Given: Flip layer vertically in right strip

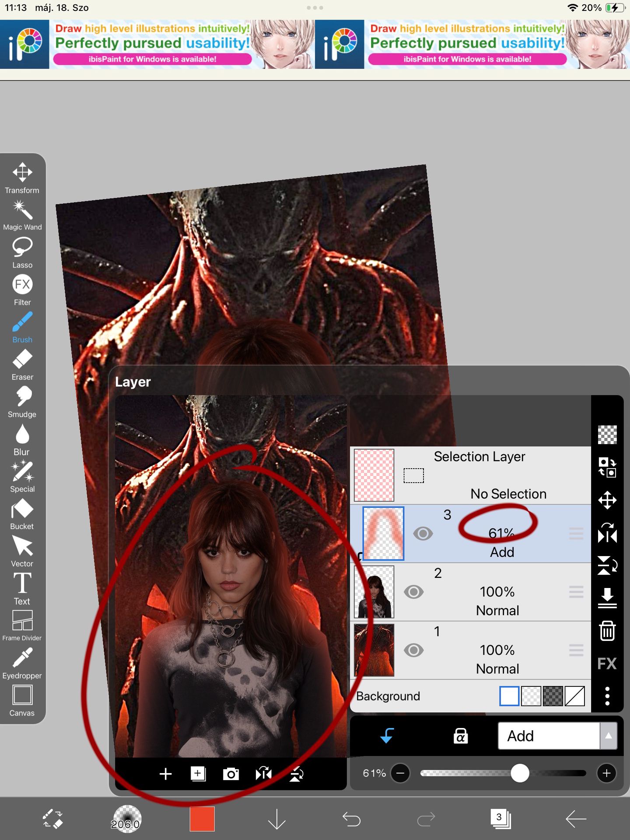Looking at the screenshot, I should pyautogui.click(x=607, y=566).
